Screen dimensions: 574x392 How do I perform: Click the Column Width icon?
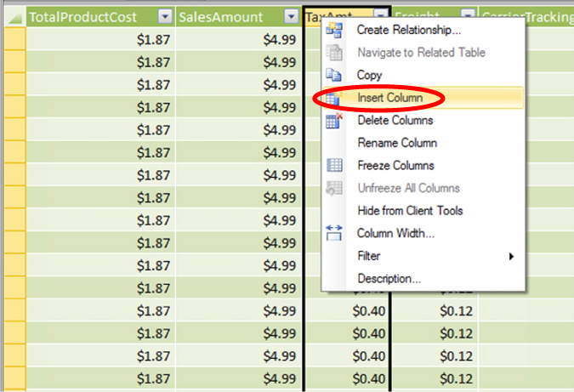(334, 233)
